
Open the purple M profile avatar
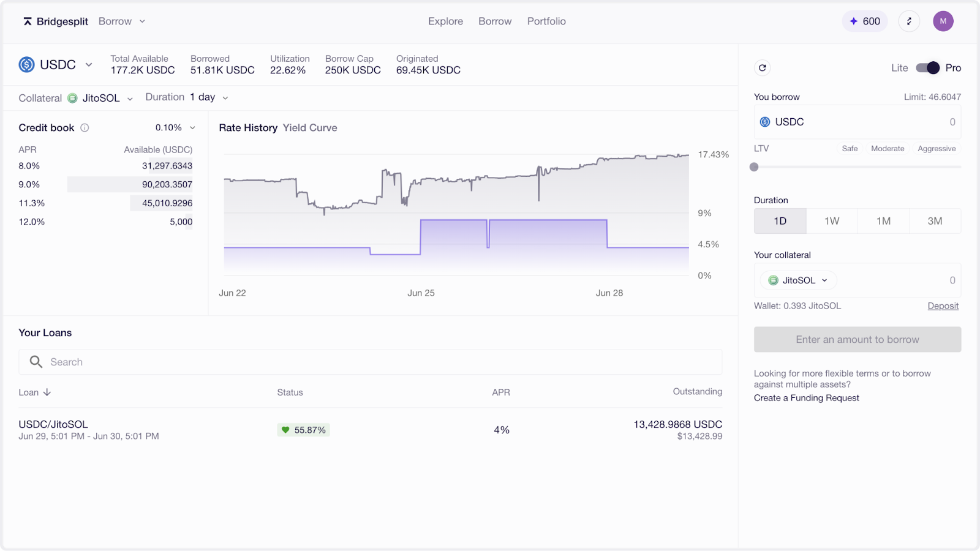pyautogui.click(x=943, y=21)
